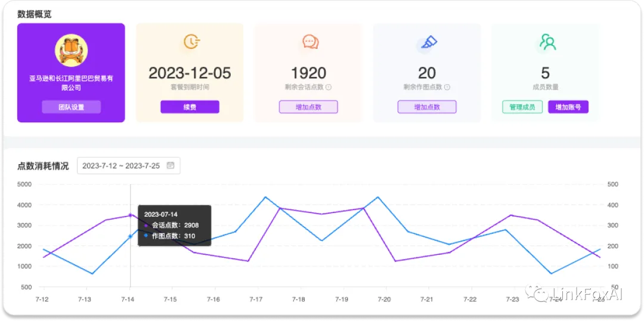Click the Garfield team avatar image
Screen dimensions: 644x321
(71, 50)
